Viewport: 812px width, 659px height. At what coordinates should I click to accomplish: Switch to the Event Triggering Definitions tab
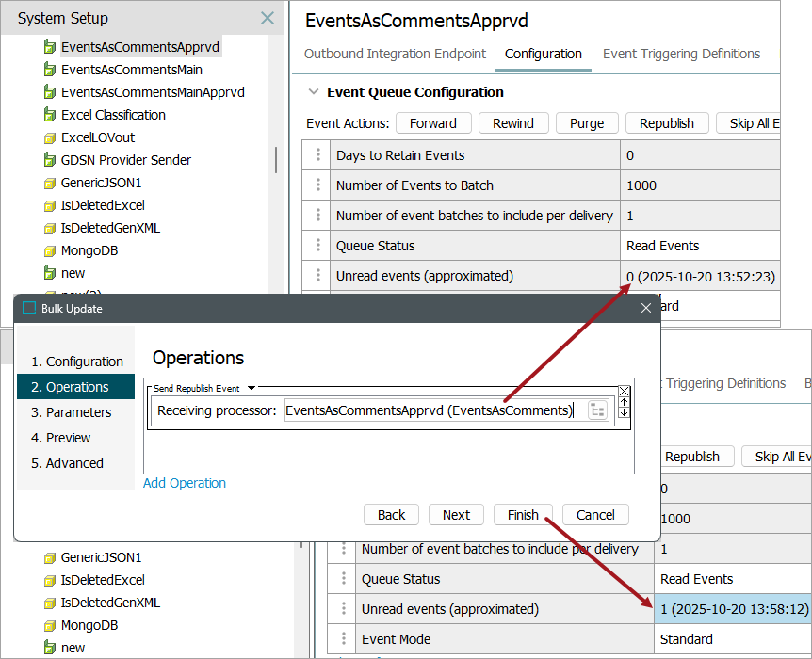pos(681,54)
